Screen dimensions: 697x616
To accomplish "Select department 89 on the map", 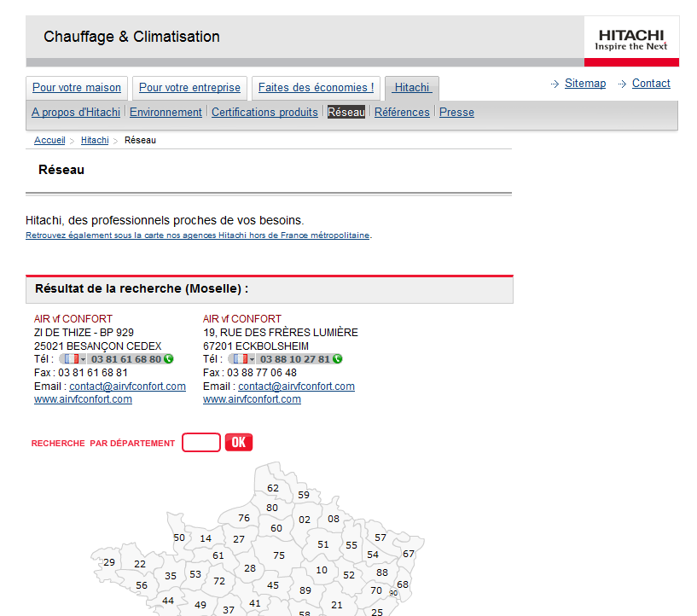I will [305, 590].
